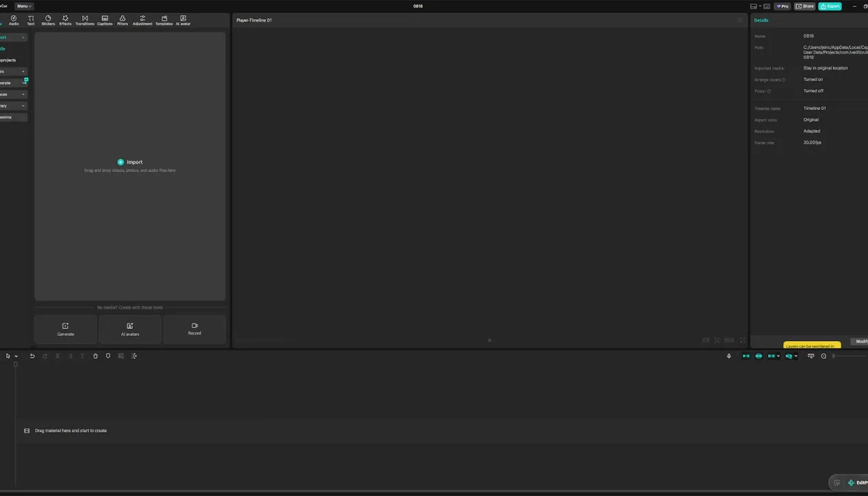Screen dimensions: 868x496
Task: Click the last icon in timeline edit toolbar
Action: [x=134, y=356]
